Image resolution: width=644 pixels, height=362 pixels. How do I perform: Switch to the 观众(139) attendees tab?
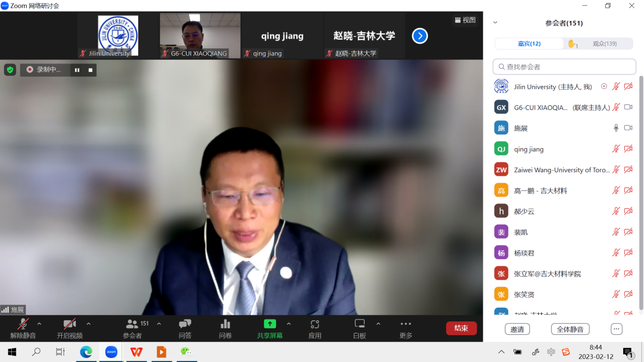point(604,44)
